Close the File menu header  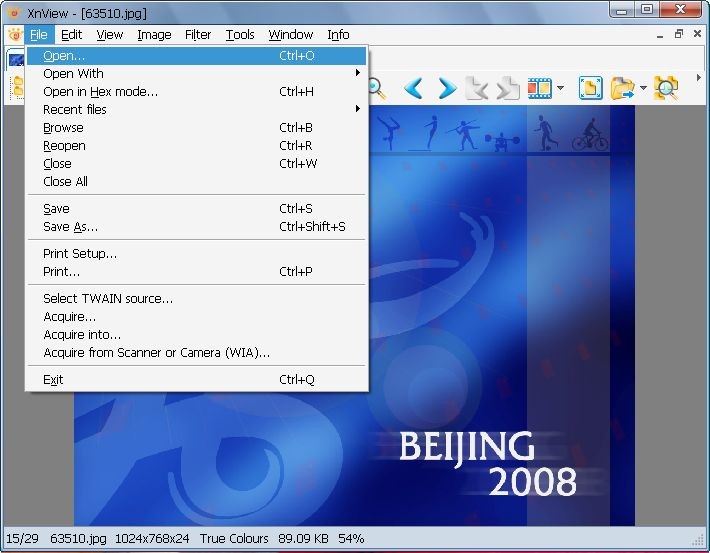(x=39, y=34)
